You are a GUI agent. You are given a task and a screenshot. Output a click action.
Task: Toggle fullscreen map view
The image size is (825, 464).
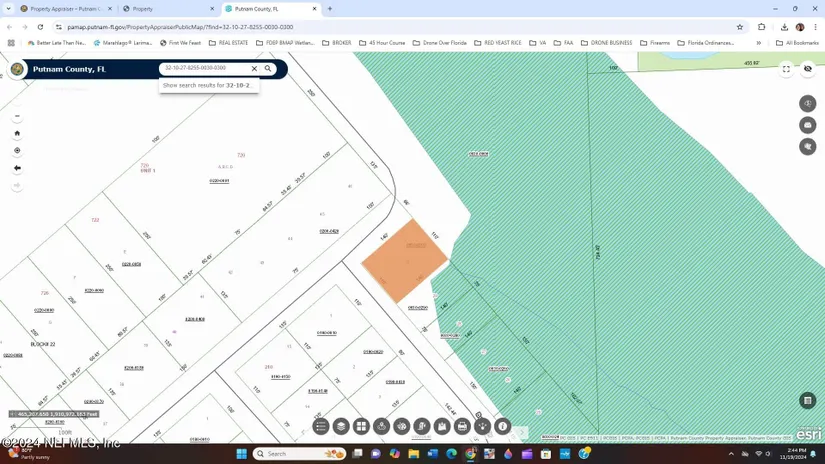tap(786, 69)
